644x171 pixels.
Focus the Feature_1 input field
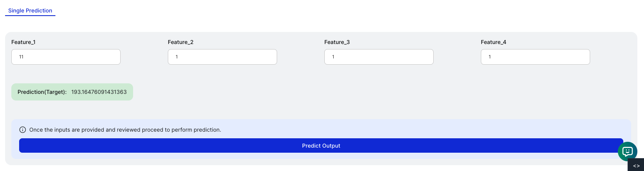[66, 57]
